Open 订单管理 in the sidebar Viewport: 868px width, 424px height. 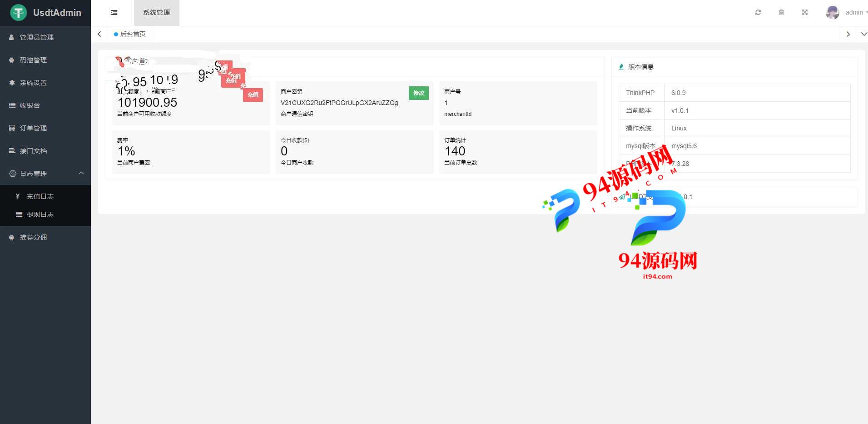(x=45, y=128)
